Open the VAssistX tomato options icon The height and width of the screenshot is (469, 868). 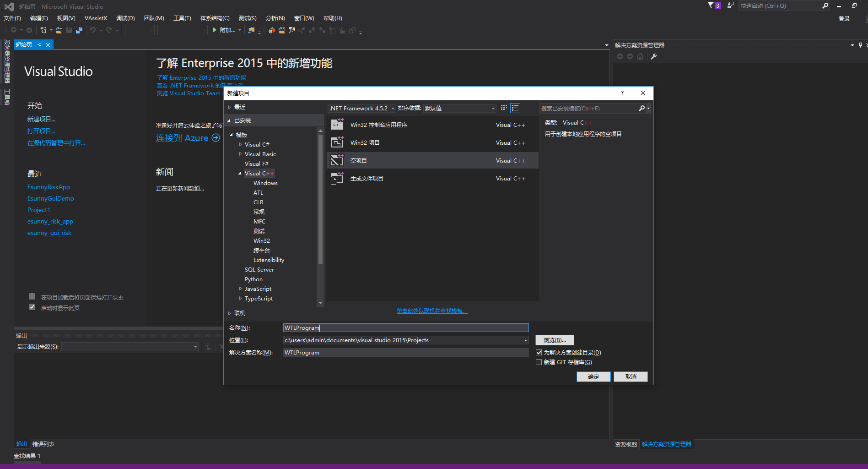point(272,30)
